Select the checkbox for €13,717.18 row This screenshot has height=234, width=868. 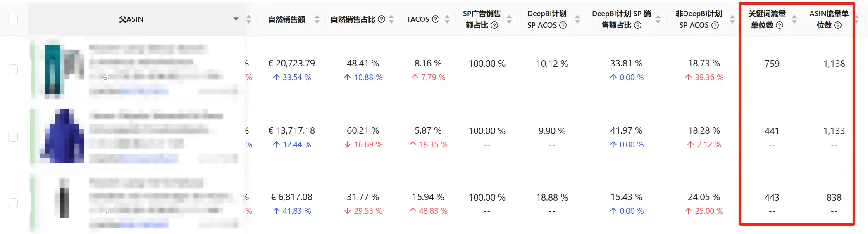(x=13, y=137)
